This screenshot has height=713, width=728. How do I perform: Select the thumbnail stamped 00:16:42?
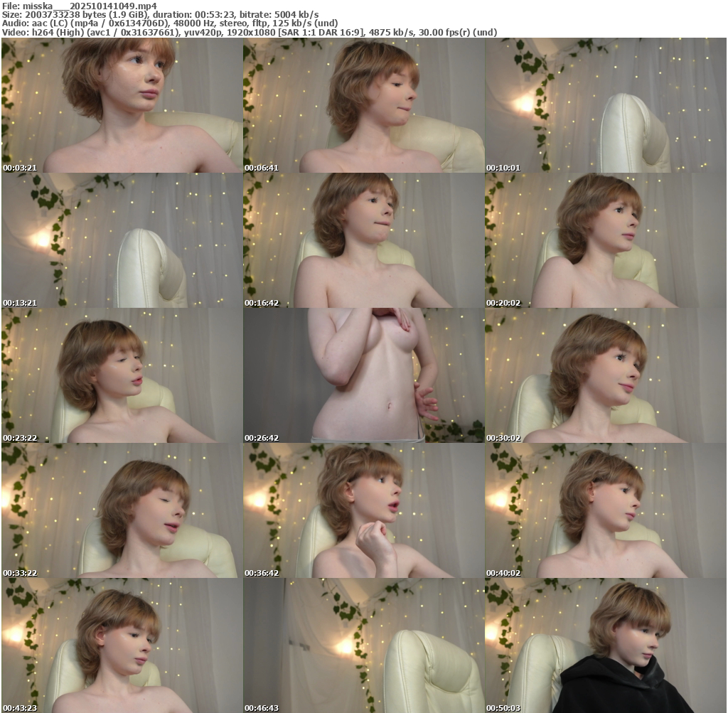click(x=363, y=240)
